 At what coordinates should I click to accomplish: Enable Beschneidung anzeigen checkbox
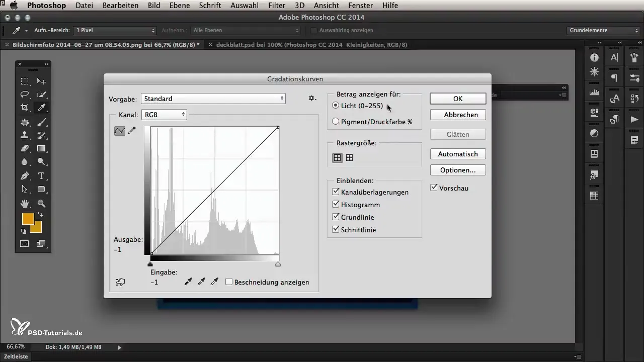pyautogui.click(x=229, y=282)
